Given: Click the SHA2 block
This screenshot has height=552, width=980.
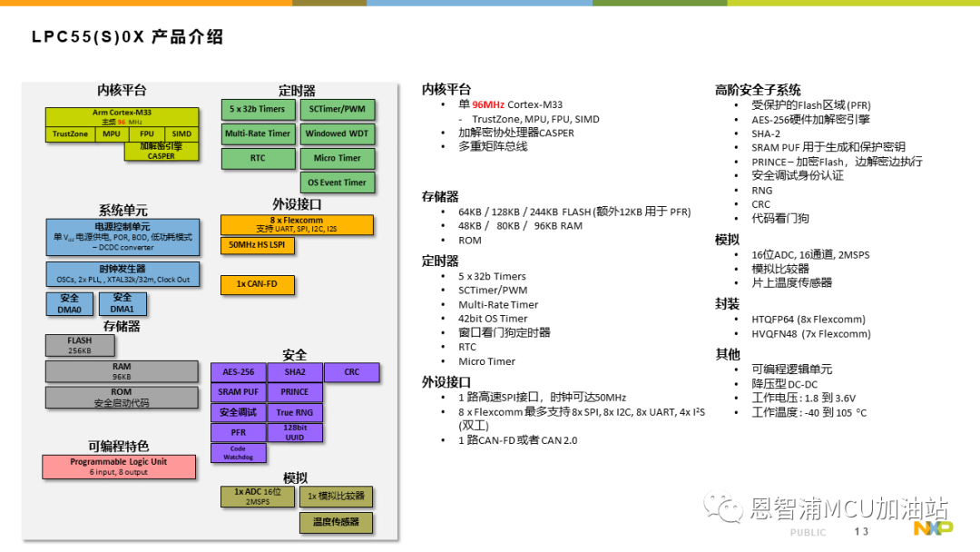Looking at the screenshot, I should (x=295, y=372).
